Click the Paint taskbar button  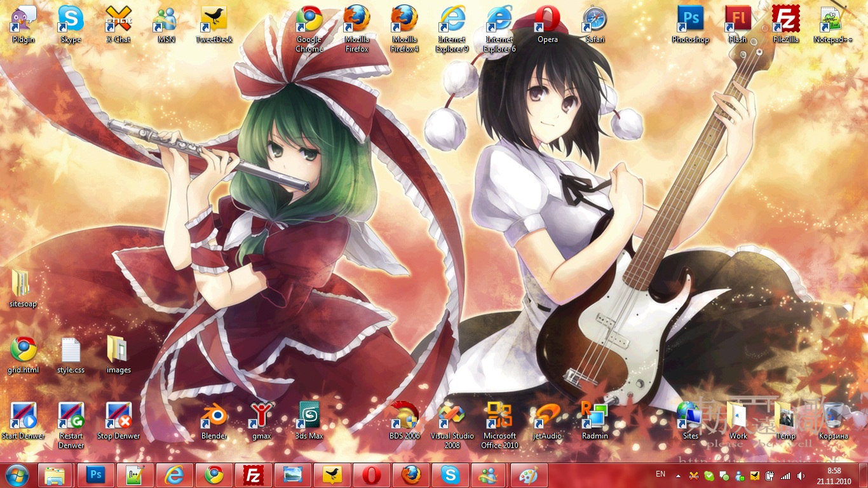point(529,475)
